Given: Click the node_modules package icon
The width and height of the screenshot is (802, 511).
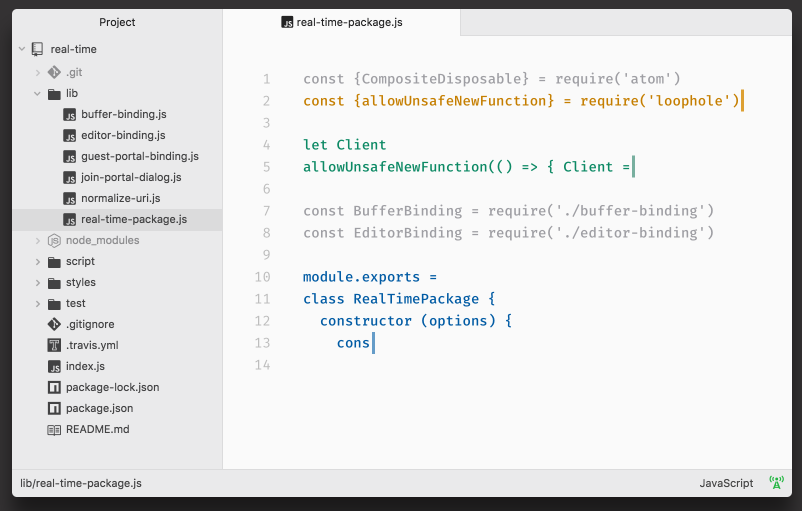Looking at the screenshot, I should [x=54, y=240].
